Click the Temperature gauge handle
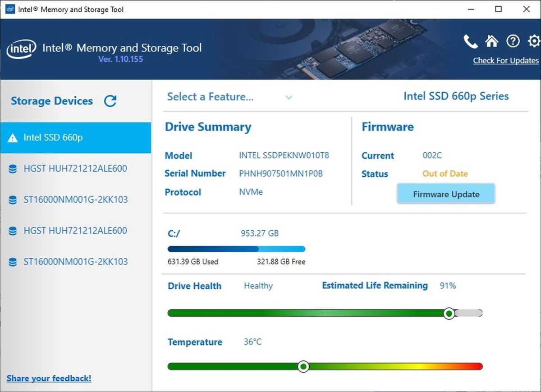 click(x=304, y=366)
